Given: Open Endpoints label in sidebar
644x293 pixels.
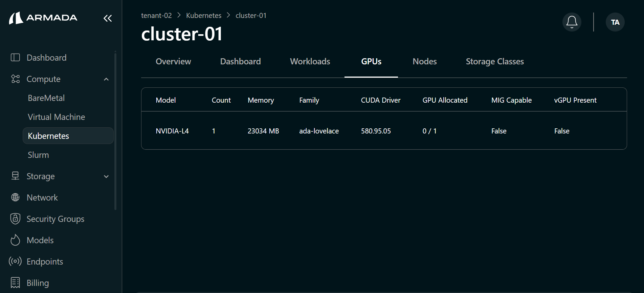Looking at the screenshot, I should 45,261.
